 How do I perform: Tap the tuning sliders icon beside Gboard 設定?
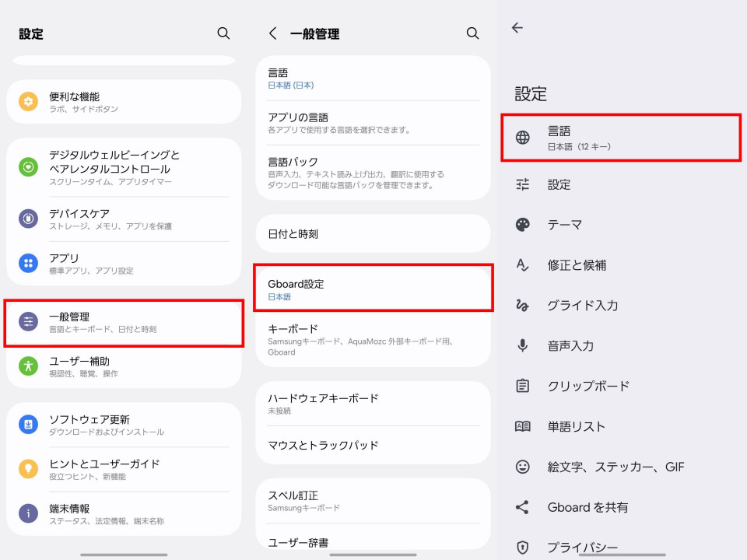click(523, 184)
